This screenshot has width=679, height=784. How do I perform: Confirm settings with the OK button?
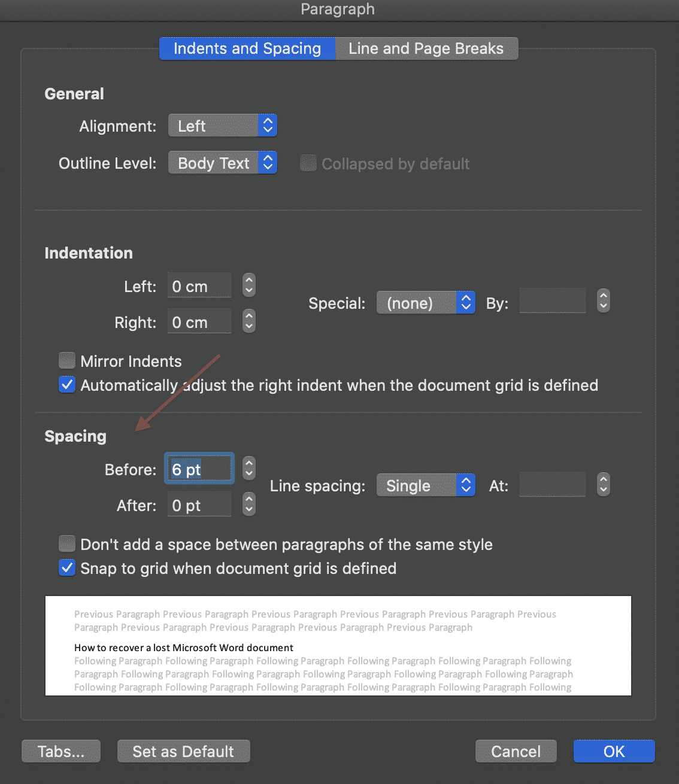click(613, 751)
